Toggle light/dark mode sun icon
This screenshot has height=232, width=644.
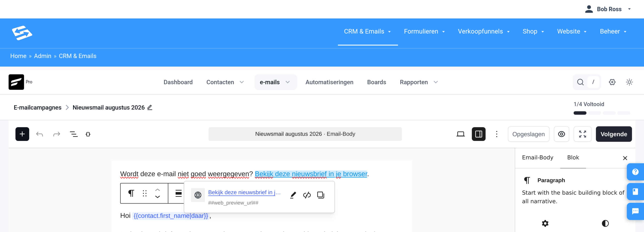pos(629,82)
